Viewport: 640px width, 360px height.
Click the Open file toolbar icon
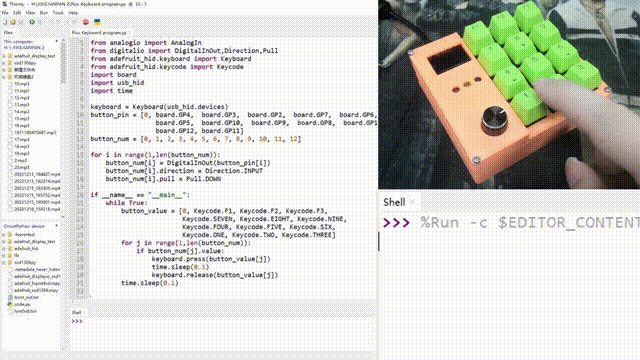click(13, 22)
